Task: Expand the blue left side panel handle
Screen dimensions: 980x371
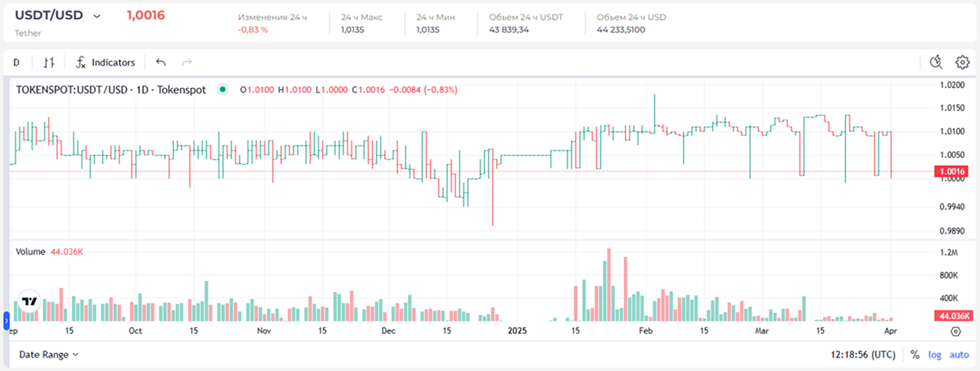Action: (6, 320)
